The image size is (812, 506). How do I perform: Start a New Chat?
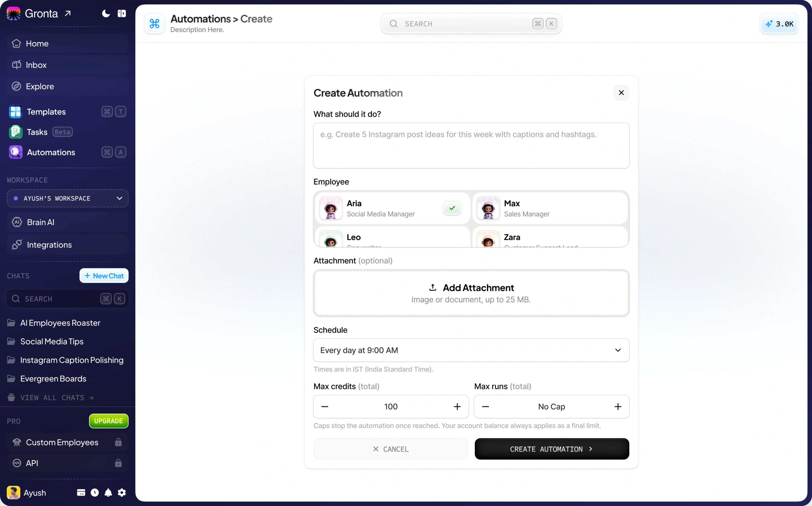pyautogui.click(x=104, y=276)
